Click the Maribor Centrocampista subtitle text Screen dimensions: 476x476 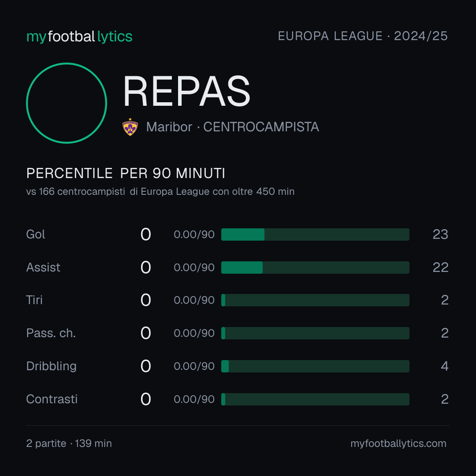[233, 127]
